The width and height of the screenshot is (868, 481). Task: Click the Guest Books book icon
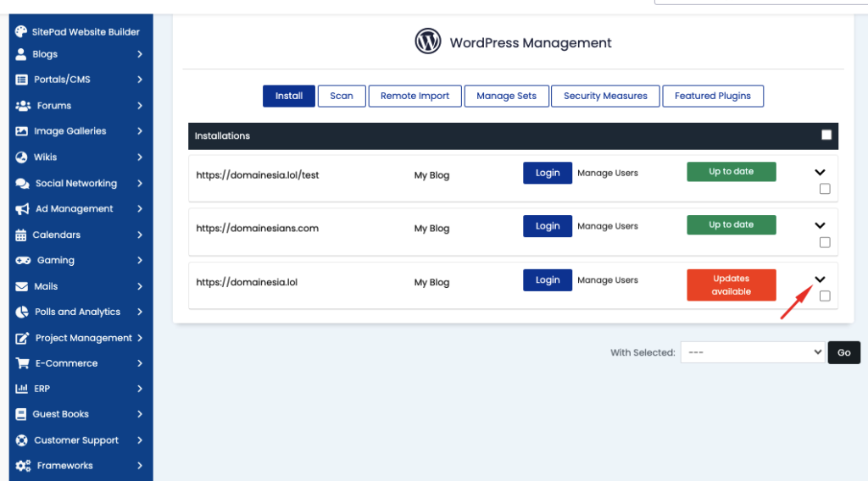click(x=21, y=414)
